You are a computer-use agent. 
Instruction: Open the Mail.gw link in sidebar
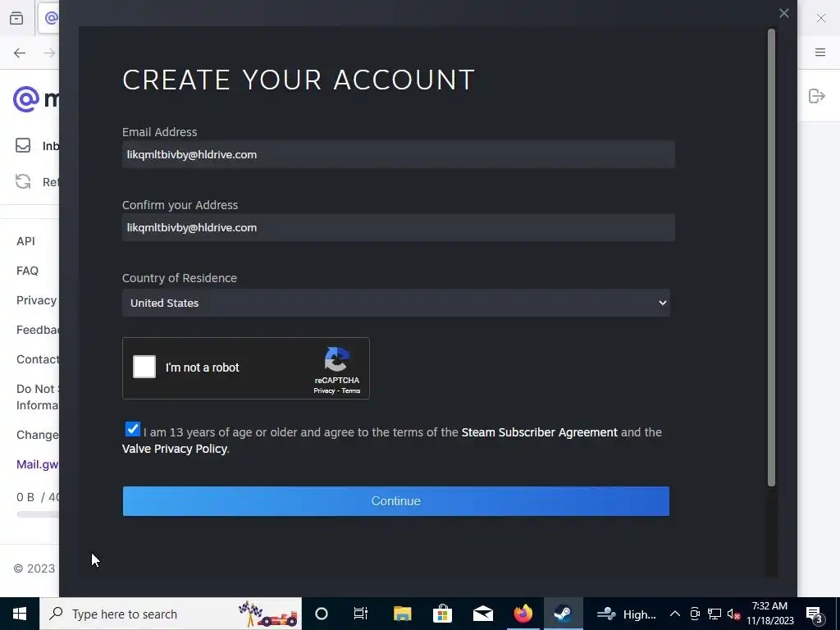pos(37,464)
